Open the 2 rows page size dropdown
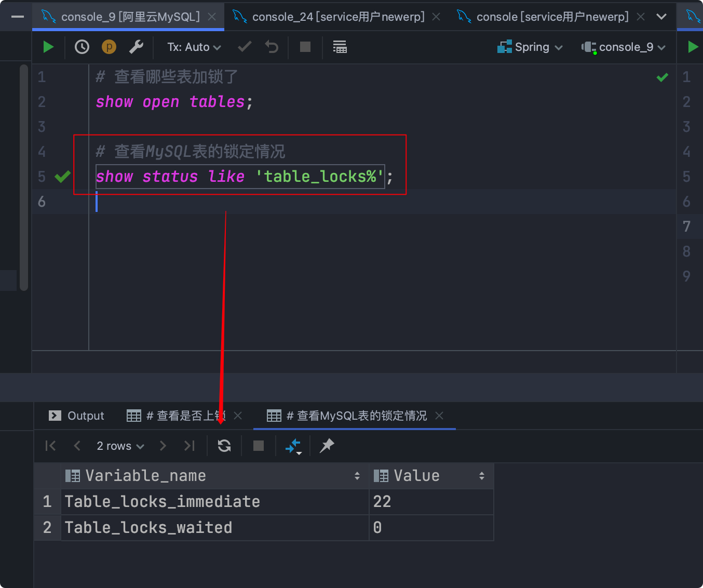Screen dimensions: 703x588 click(x=120, y=446)
